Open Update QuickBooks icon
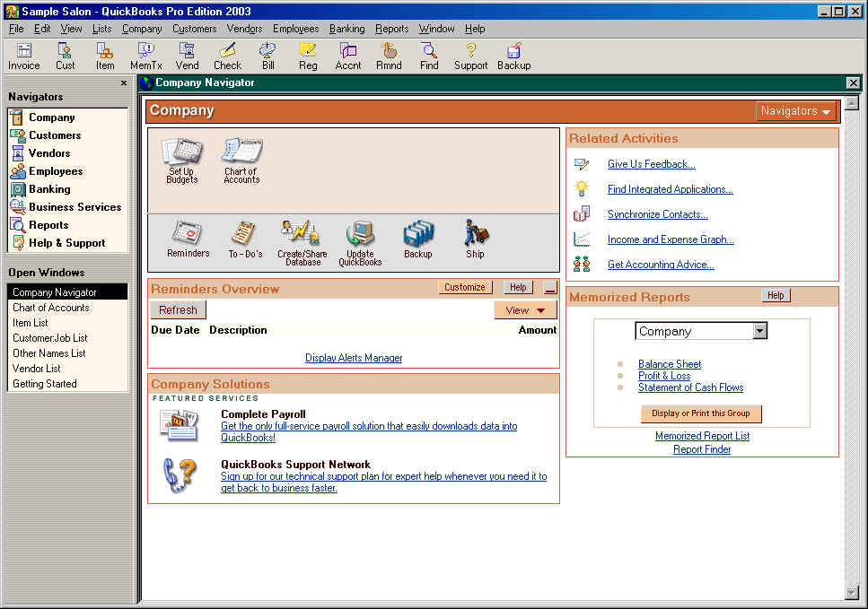The image size is (868, 609). [360, 242]
